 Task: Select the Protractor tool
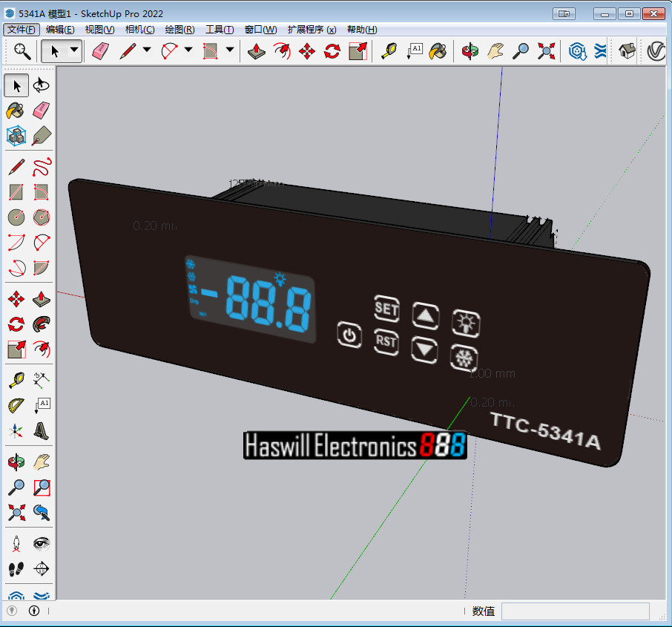(16, 405)
